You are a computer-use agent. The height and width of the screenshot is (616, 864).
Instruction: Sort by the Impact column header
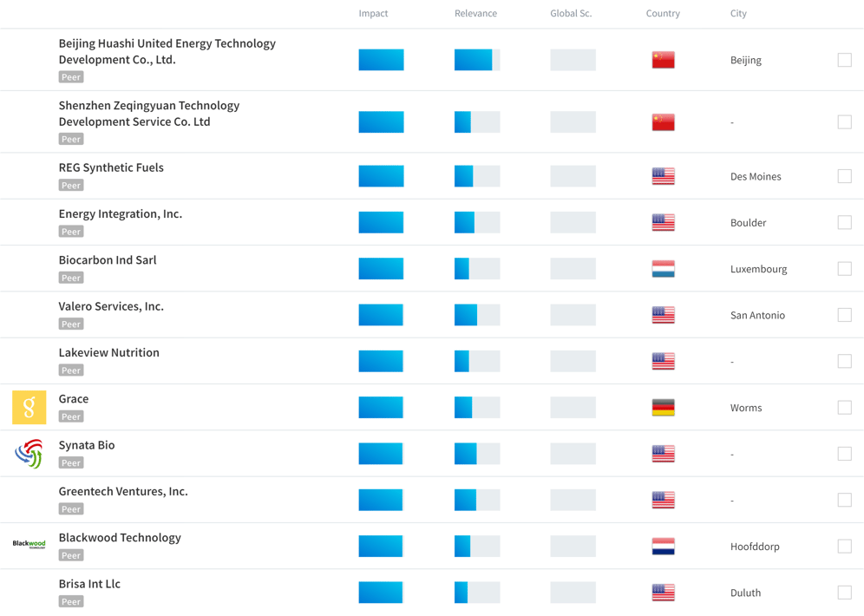373,14
